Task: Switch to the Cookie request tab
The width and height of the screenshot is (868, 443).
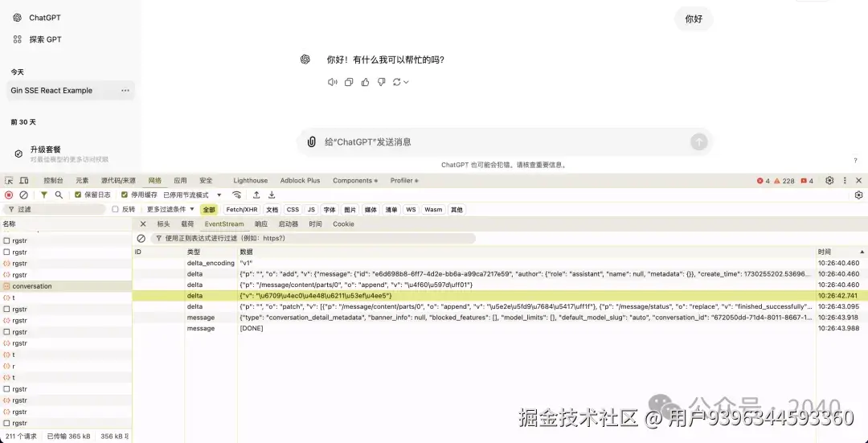Action: pos(343,224)
